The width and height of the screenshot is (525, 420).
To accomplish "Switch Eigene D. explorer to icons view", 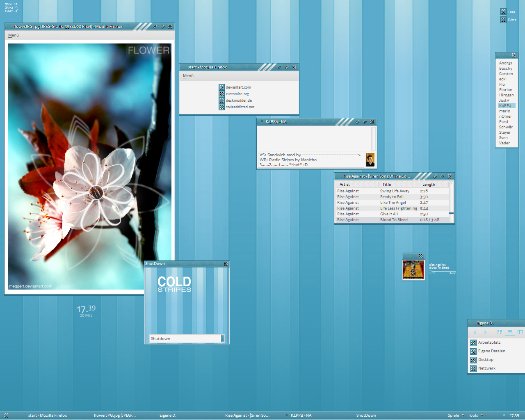I will coord(500,333).
